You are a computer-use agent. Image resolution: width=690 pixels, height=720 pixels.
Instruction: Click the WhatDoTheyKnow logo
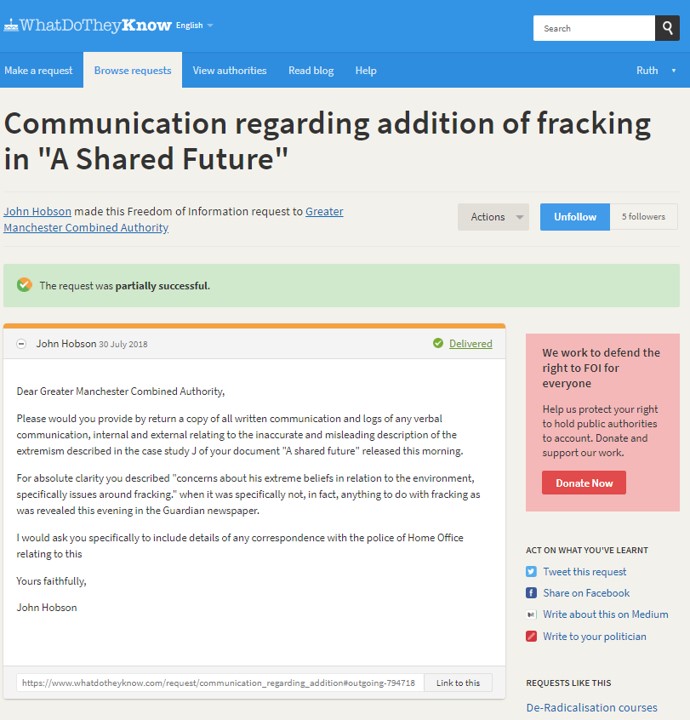[87, 25]
